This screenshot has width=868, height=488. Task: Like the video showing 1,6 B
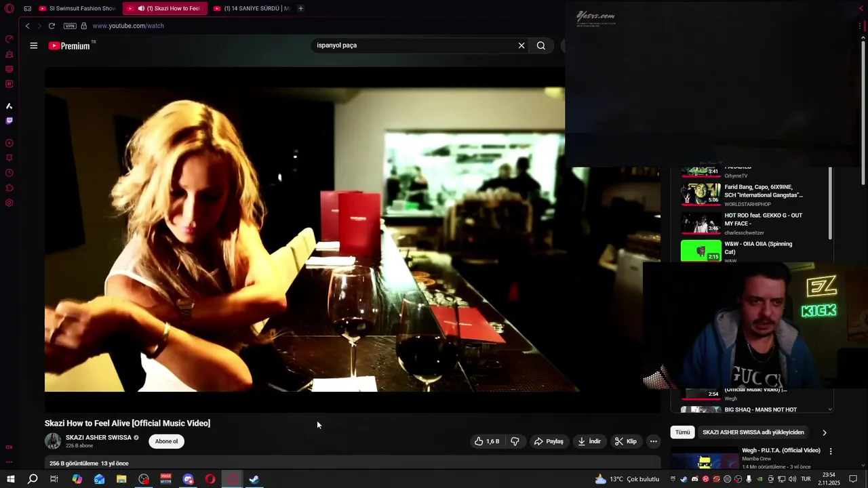point(488,441)
